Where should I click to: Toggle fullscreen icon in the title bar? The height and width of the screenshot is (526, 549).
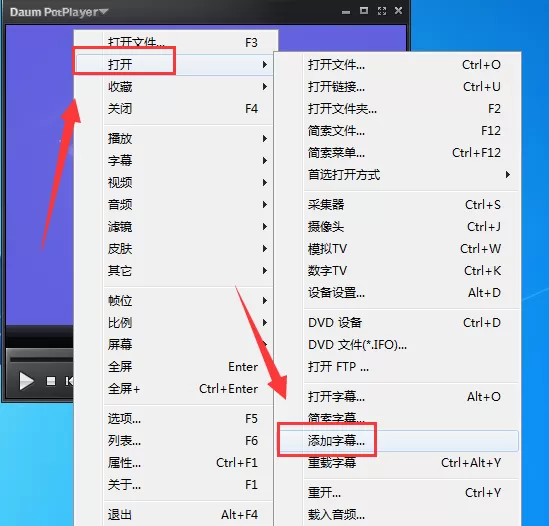382,11
